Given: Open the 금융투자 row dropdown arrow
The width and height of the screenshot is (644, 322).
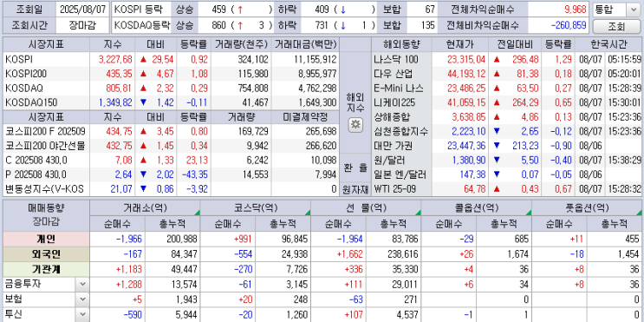Looking at the screenshot, I should [82, 284].
